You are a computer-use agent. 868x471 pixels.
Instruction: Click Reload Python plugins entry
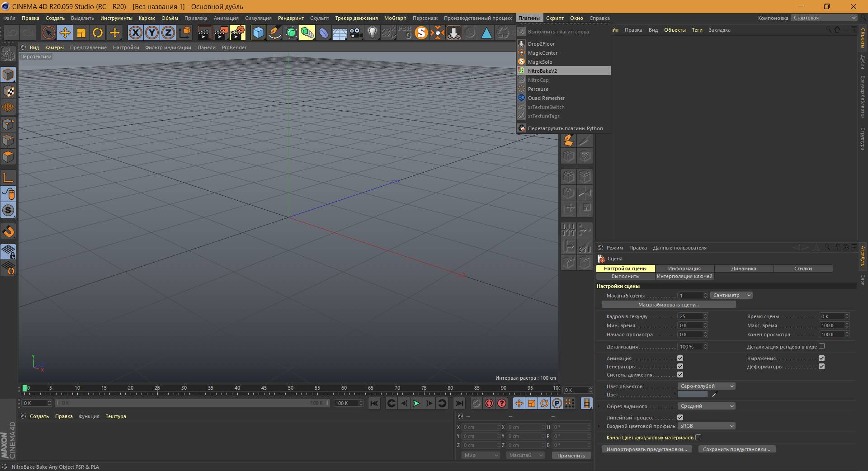(564, 128)
